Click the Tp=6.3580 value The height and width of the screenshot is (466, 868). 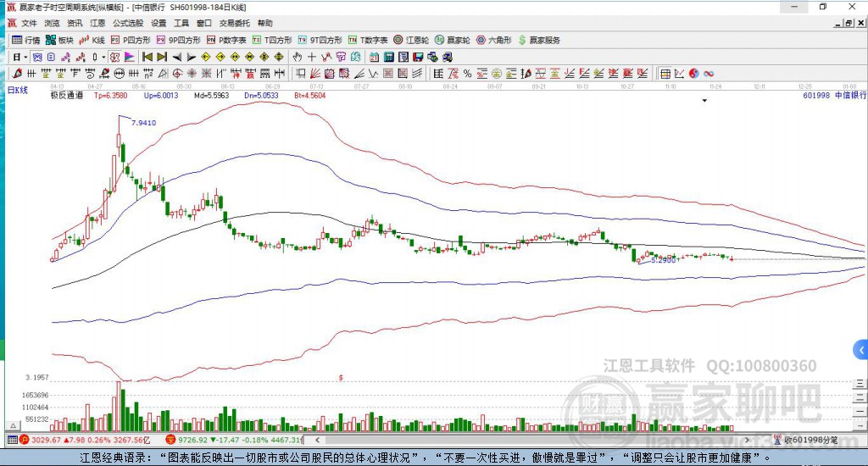111,95
